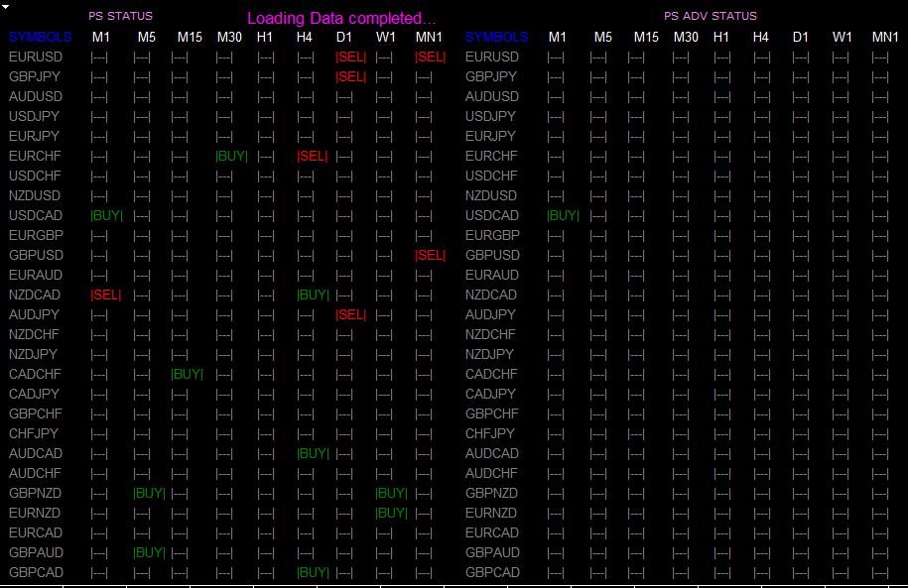Click the M30 column header in PS STATUS
Screen dimensions: 908x588
[x=229, y=38]
